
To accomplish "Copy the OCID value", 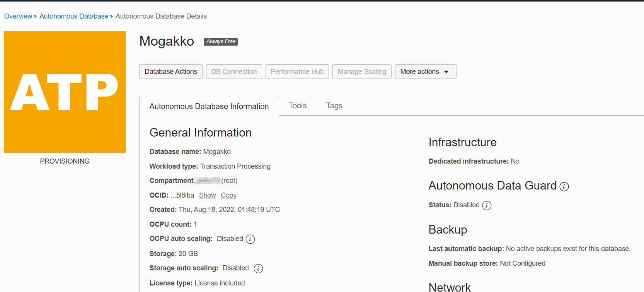I will pos(228,195).
